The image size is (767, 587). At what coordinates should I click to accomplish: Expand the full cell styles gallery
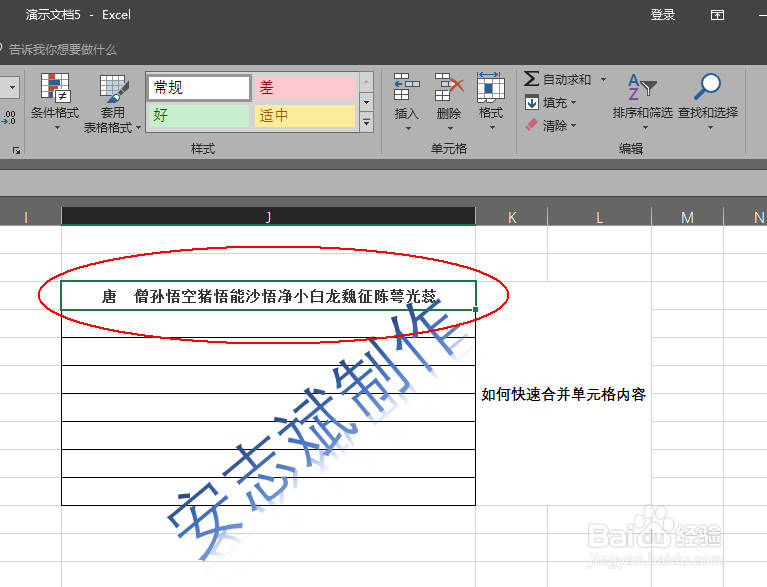[366, 123]
